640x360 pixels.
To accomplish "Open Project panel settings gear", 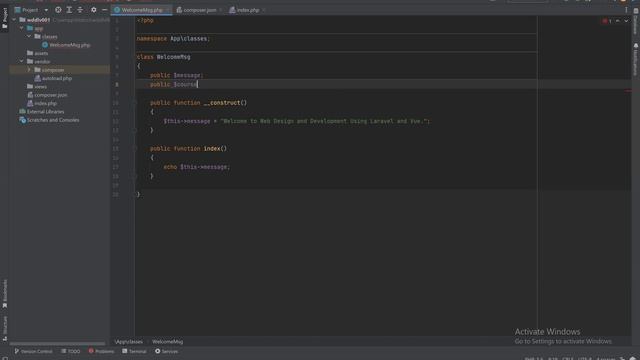I will pos(93,10).
